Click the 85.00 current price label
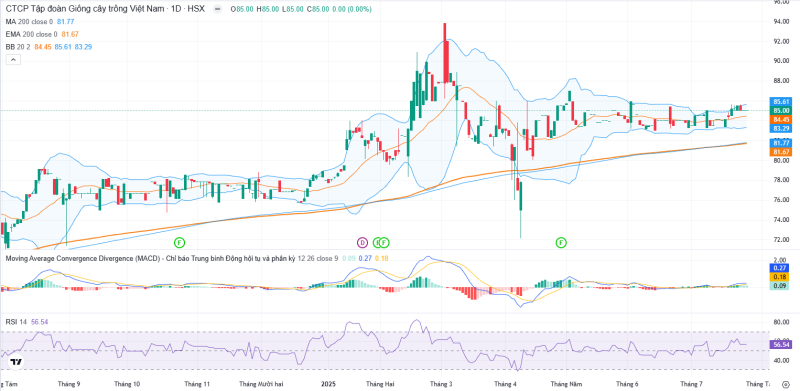Screen dimensions: 800x391 coord(781,110)
